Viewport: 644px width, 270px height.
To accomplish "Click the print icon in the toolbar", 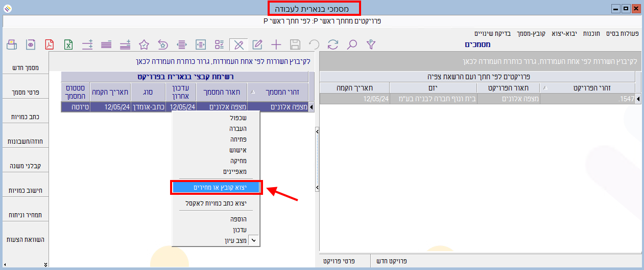I will pos(12,44).
